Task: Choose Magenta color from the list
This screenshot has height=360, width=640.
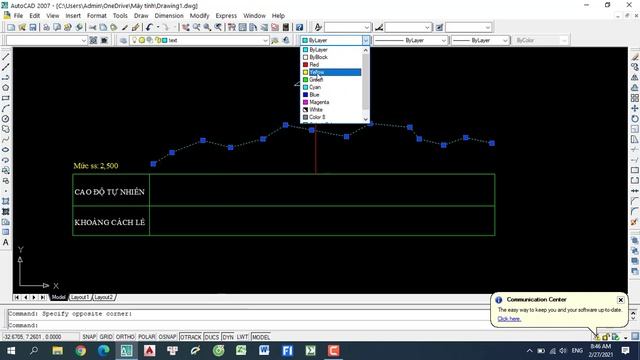Action: click(331, 102)
